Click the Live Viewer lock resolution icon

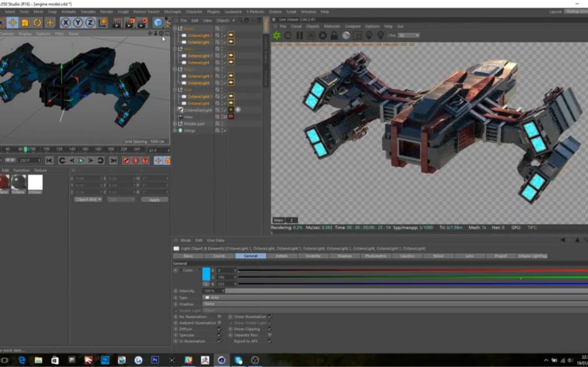coord(334,35)
